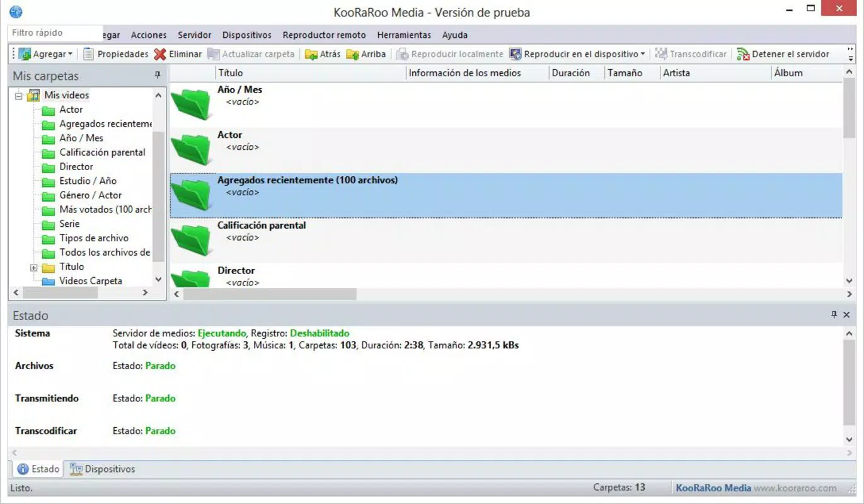The width and height of the screenshot is (864, 504).
Task: Click the folder tree vertical scrollbar thumb
Action: tap(158, 197)
